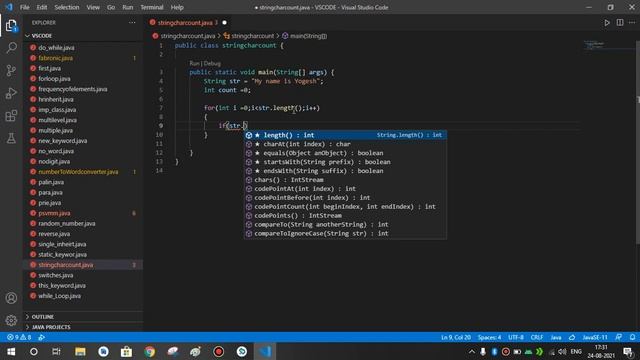The height and width of the screenshot is (360, 640).
Task: Click Java language mode in status bar
Action: coord(556,337)
